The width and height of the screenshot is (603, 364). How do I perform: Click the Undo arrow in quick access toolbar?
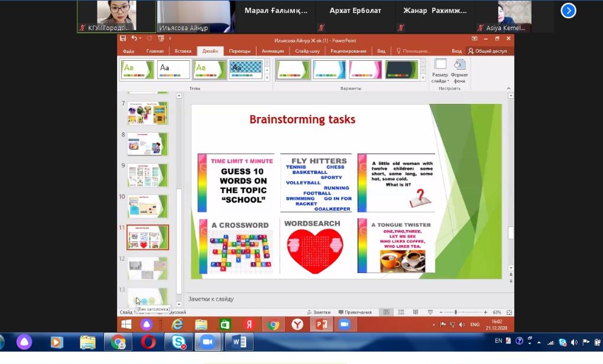134,38
